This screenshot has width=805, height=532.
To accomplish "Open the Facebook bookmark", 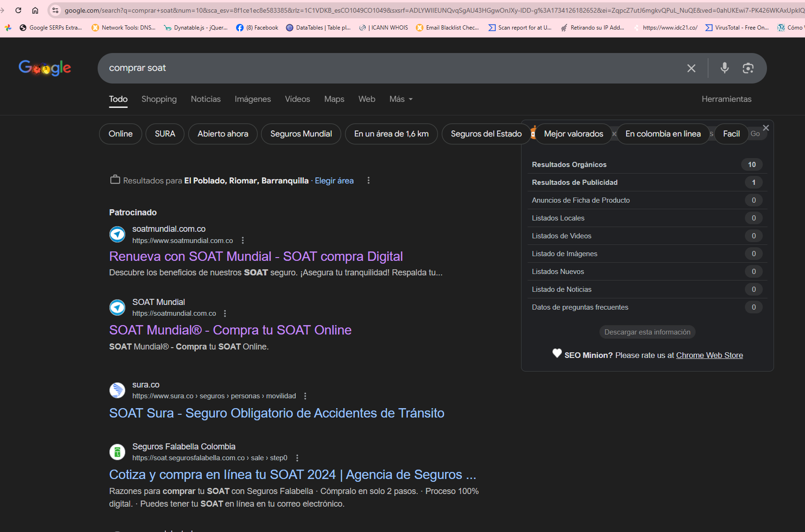I will [x=257, y=28].
